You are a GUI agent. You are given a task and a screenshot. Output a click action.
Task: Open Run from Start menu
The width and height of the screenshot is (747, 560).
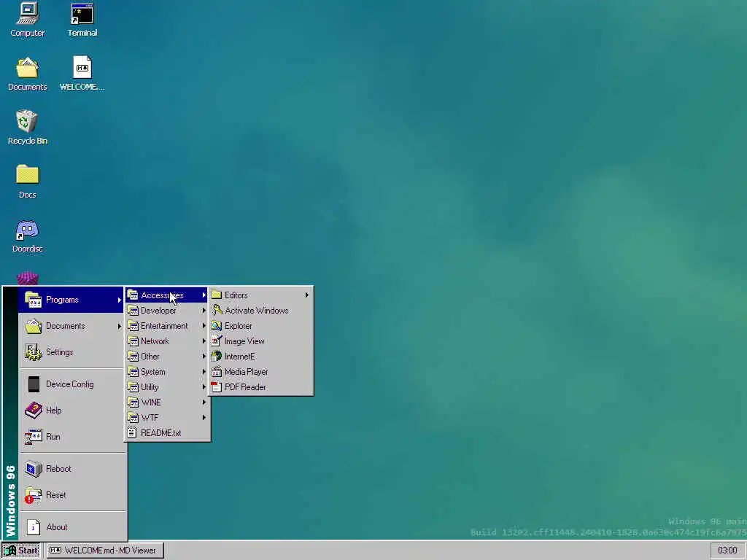(72, 437)
